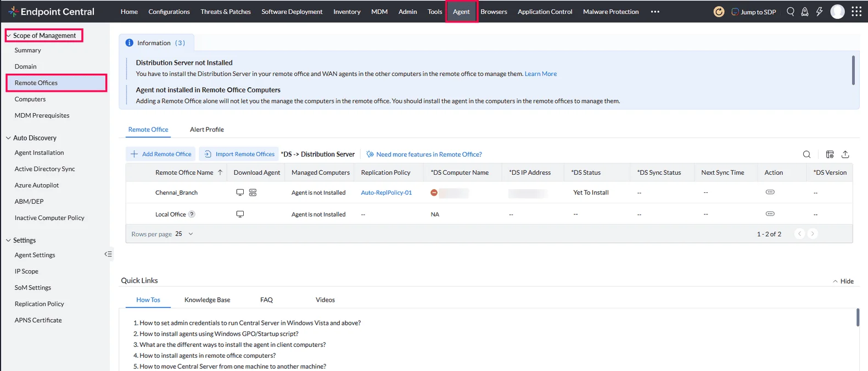
Task: Open the apps grid launcher
Action: coord(856,12)
